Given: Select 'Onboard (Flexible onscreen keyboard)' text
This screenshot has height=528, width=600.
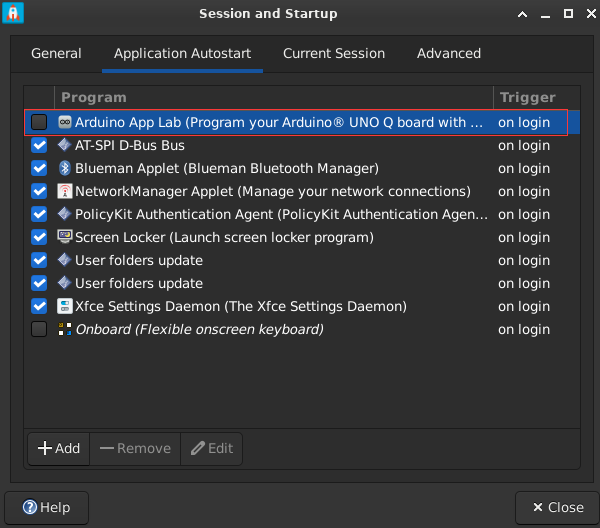Looking at the screenshot, I should click(200, 329).
